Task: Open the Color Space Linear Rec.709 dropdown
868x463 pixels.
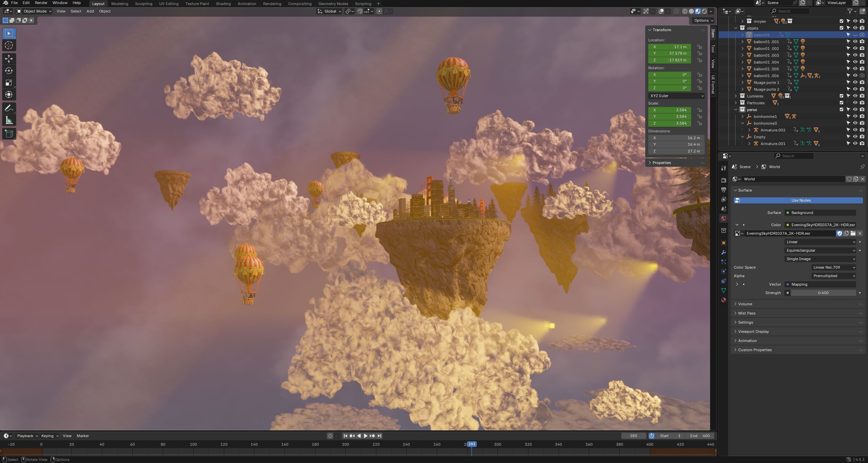Action: pyautogui.click(x=834, y=267)
